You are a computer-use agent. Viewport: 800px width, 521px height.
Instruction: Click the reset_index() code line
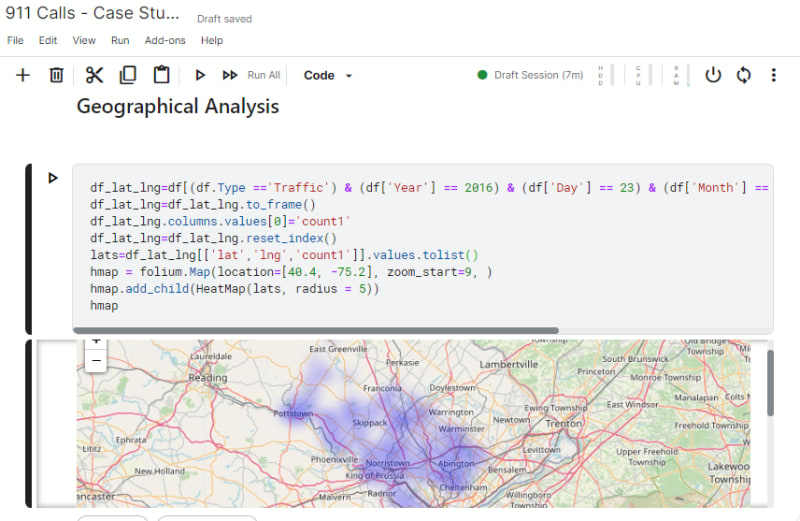coord(213,238)
